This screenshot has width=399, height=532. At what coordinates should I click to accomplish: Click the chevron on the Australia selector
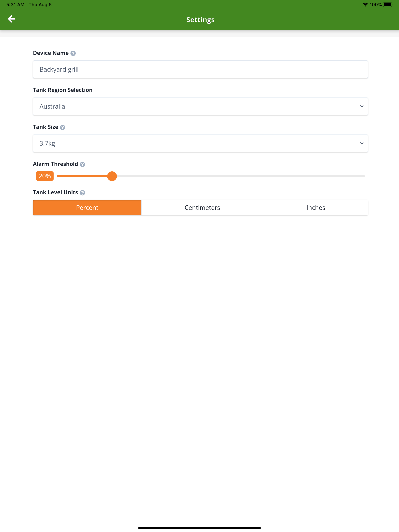[x=362, y=106]
